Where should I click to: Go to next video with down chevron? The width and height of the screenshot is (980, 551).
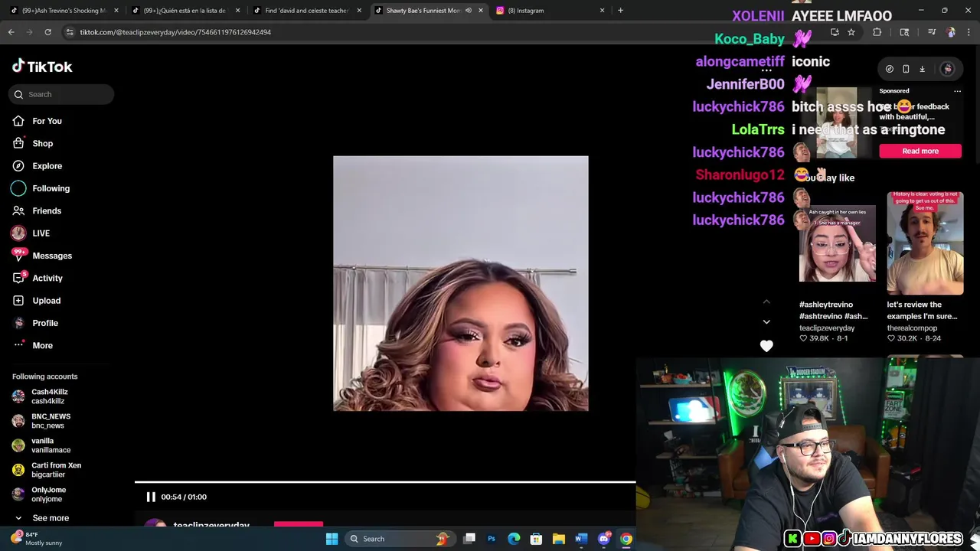pos(766,321)
